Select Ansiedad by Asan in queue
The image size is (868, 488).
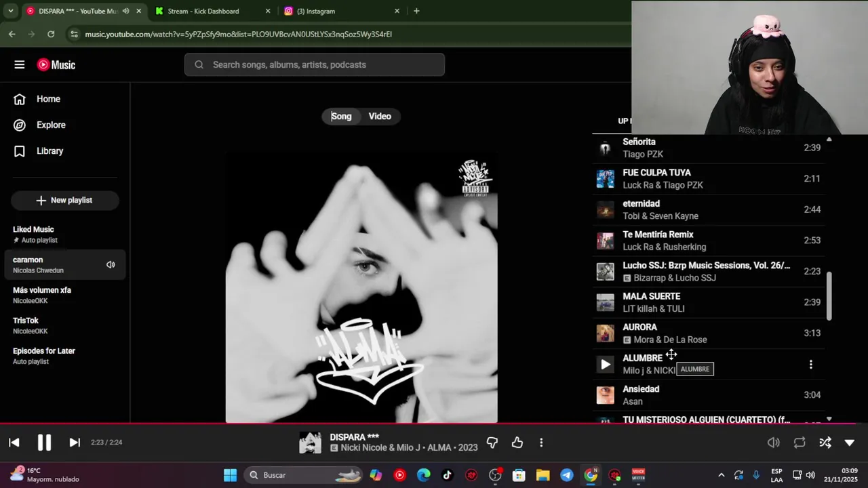(x=709, y=395)
